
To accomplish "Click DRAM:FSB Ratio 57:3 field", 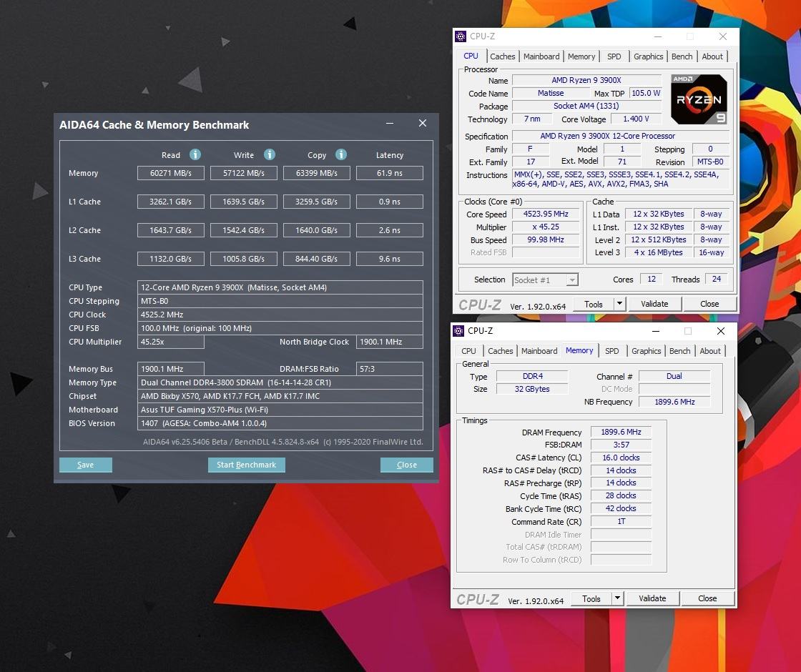I will pos(390,369).
